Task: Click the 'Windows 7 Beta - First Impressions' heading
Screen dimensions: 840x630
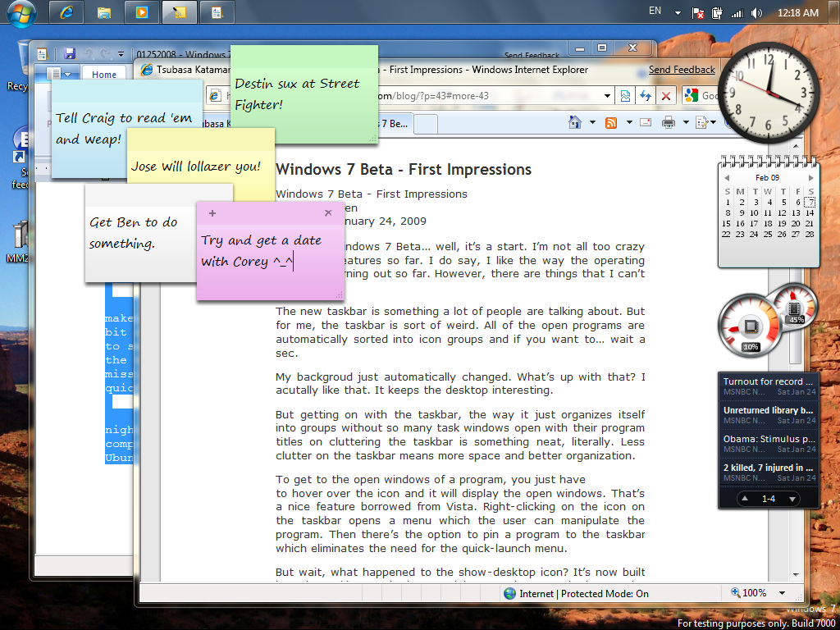Action: 404,170
